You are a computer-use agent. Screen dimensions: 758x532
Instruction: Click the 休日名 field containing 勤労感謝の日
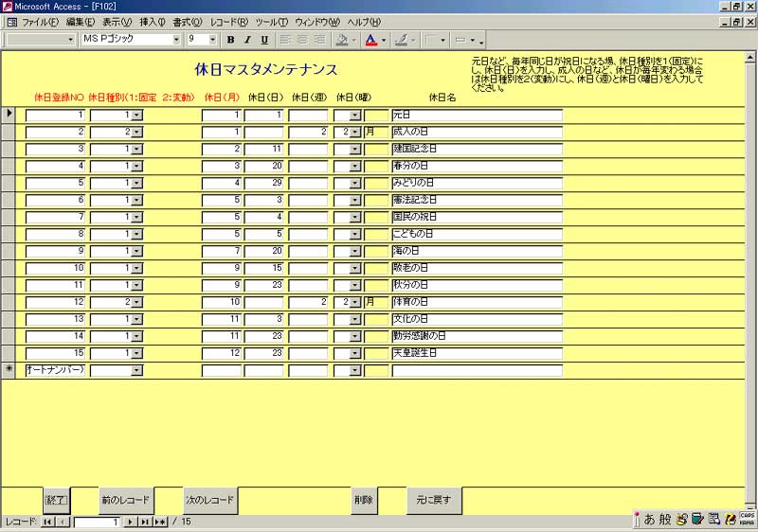pyautogui.click(x=478, y=336)
